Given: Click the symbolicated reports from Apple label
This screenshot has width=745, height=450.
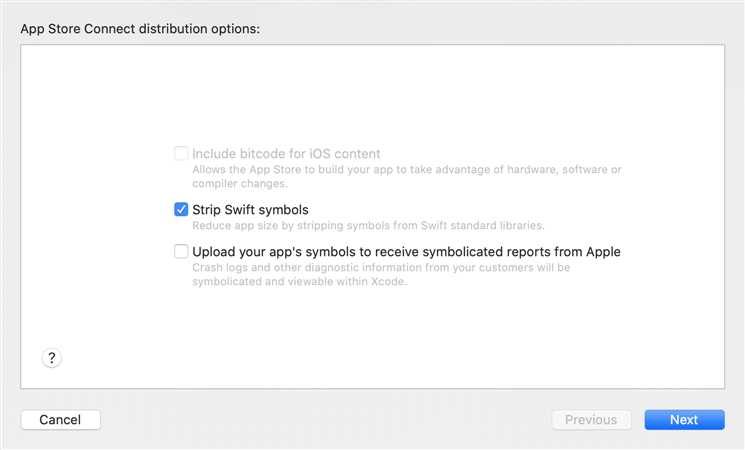Looking at the screenshot, I should tap(406, 251).
